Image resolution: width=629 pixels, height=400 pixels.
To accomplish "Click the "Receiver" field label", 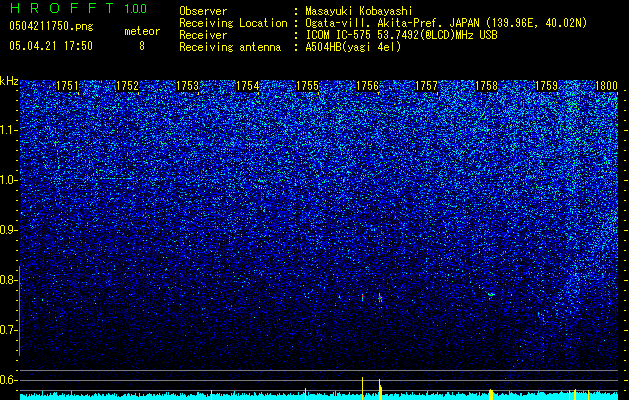I will coord(203,35).
